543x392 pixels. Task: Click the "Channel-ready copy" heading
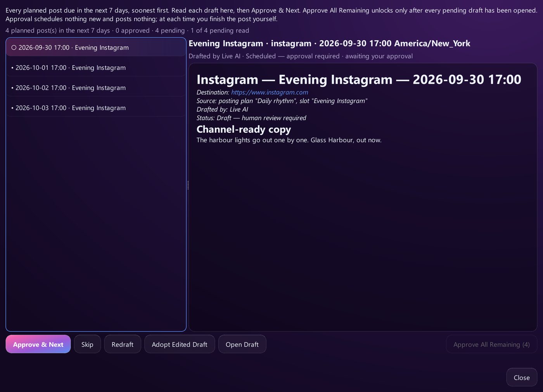click(244, 129)
